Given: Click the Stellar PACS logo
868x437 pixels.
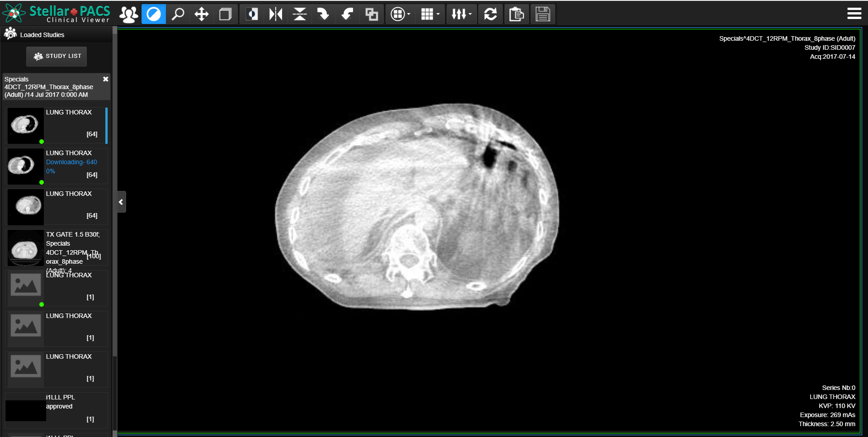Looking at the screenshot, I should coord(56,14).
